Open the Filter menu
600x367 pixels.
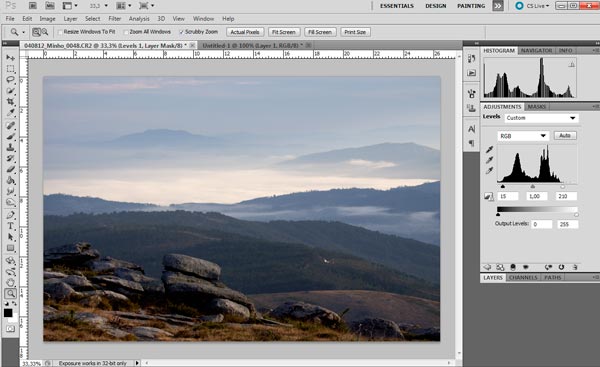(x=114, y=19)
